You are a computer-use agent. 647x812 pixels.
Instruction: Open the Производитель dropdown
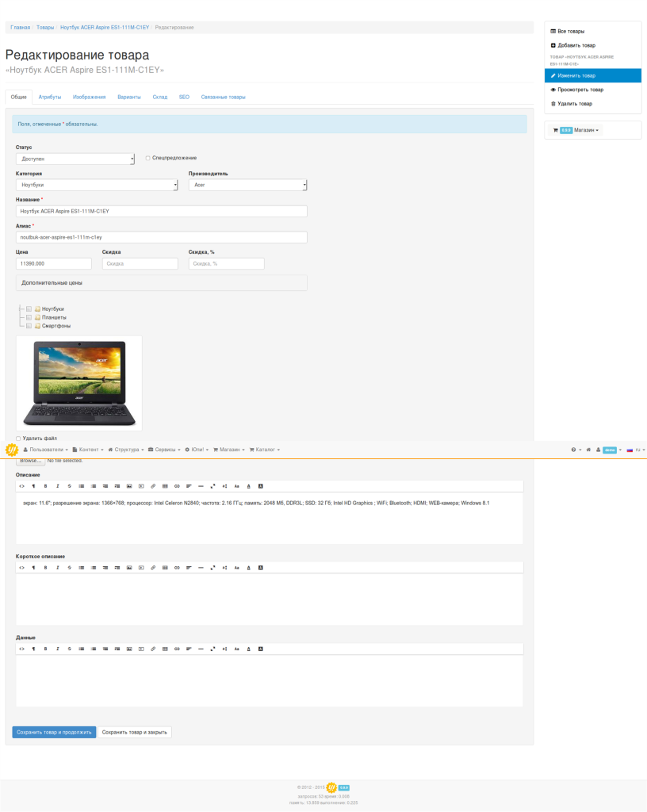click(x=247, y=185)
